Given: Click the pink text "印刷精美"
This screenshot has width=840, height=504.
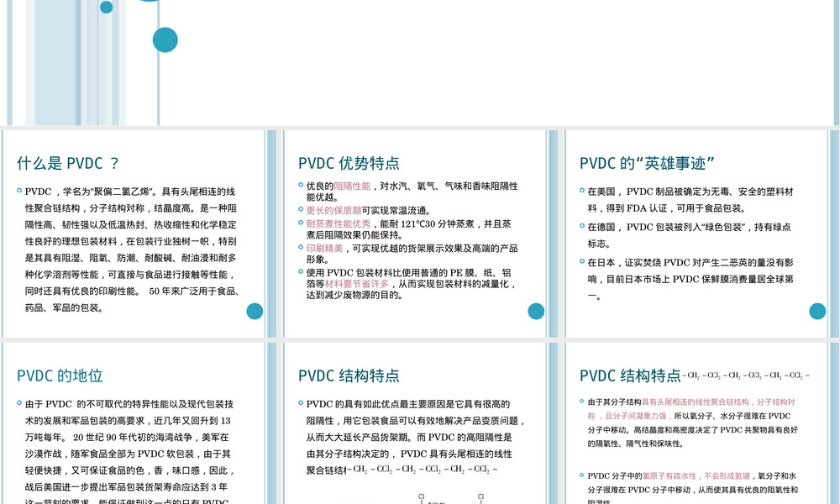Looking at the screenshot, I should pos(324,249).
